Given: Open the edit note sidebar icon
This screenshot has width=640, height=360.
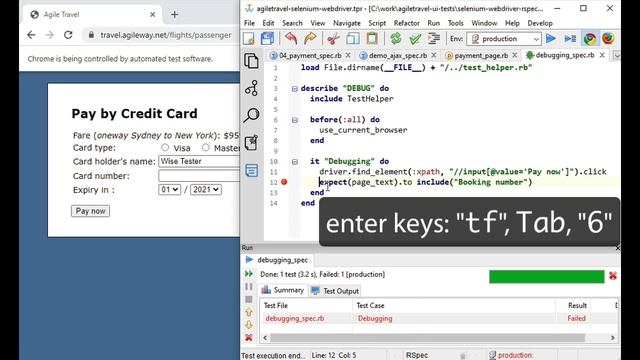Looking at the screenshot, I should click(x=251, y=143).
